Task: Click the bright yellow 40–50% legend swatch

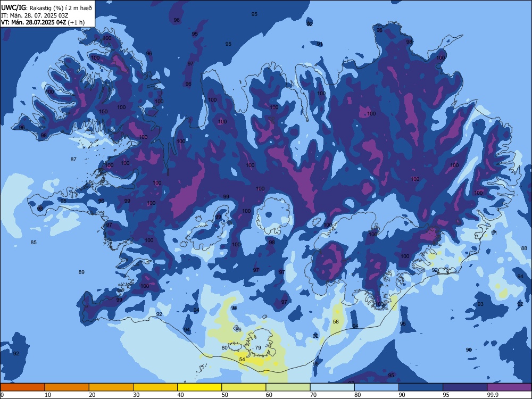Action: point(199,387)
